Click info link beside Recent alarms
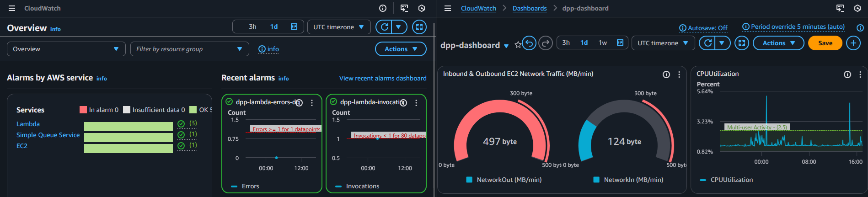 (x=284, y=79)
